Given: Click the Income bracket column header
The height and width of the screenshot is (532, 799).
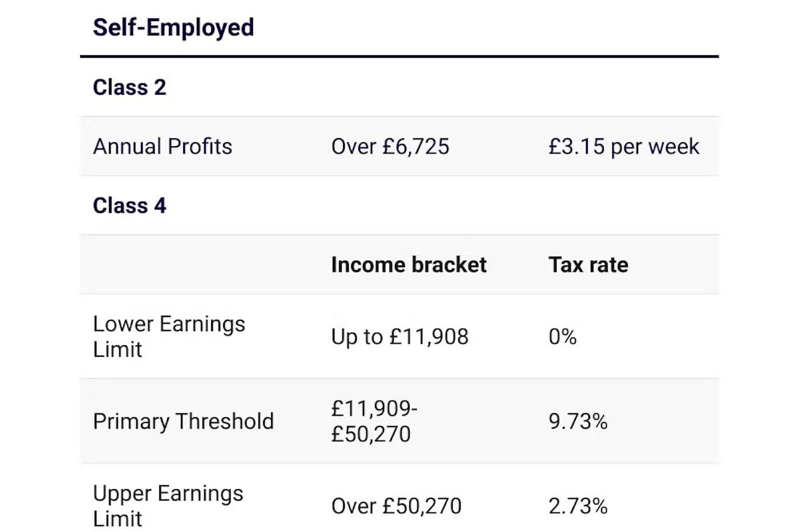Looking at the screenshot, I should [409, 265].
